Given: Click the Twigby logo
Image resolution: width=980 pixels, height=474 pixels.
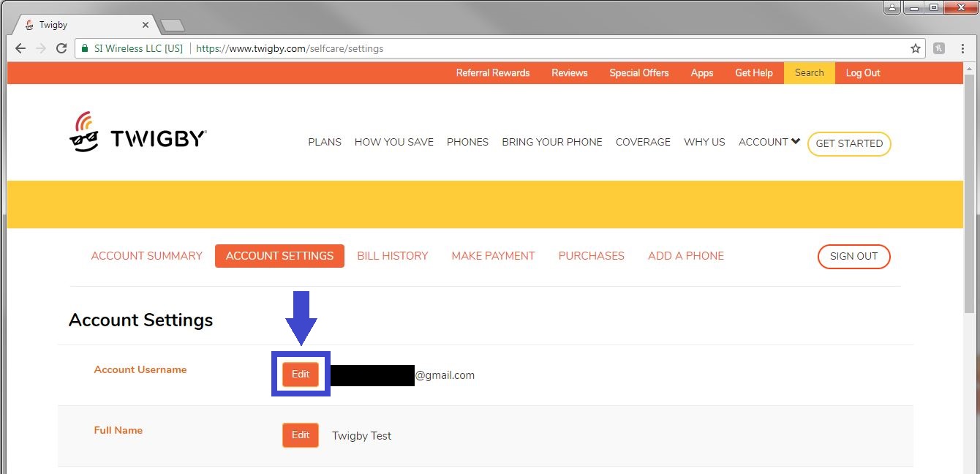Looking at the screenshot, I should [137, 132].
